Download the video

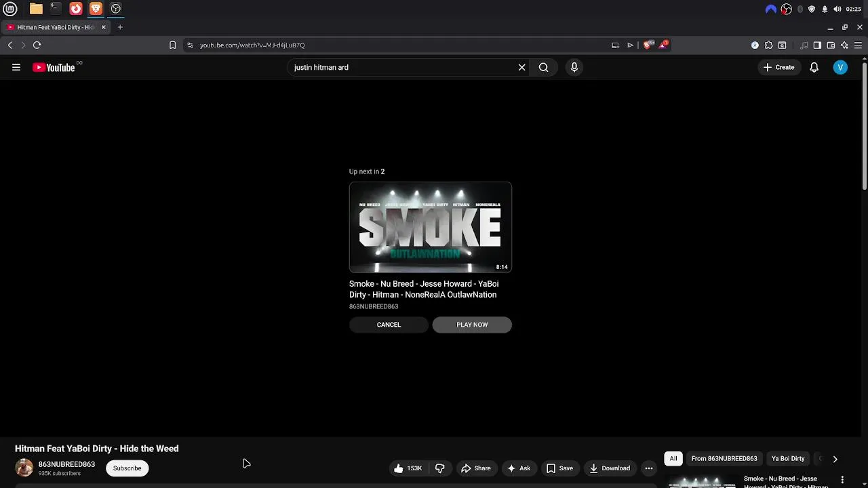pyautogui.click(x=610, y=468)
